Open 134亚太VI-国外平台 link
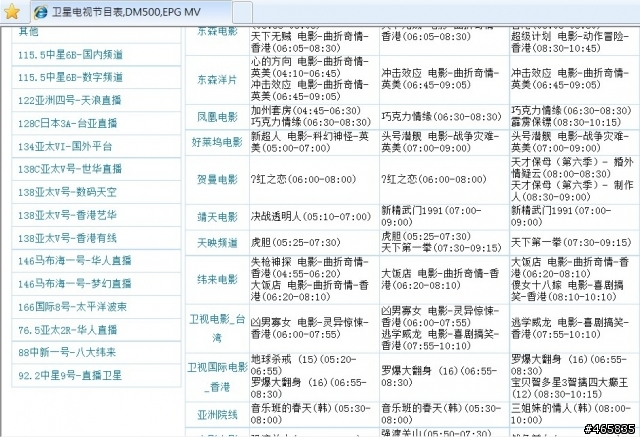Screen dimensions: 640x437 pyautogui.click(x=65, y=146)
